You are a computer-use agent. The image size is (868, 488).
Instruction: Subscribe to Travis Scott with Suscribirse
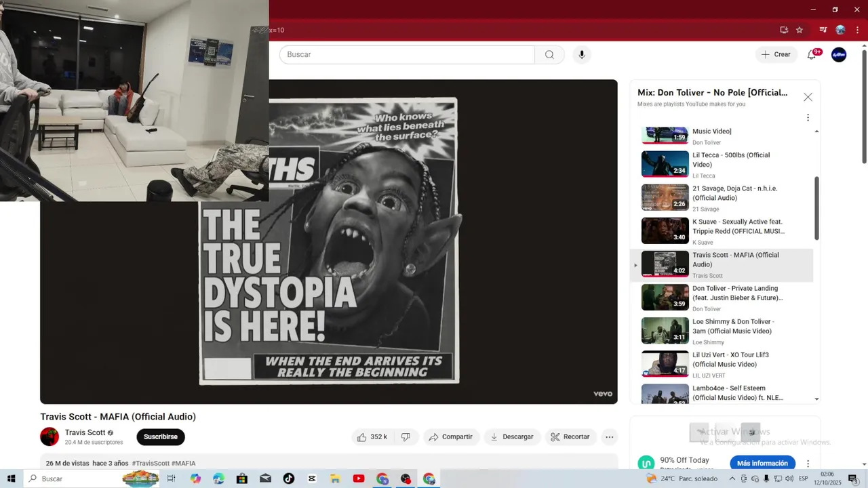tap(161, 437)
